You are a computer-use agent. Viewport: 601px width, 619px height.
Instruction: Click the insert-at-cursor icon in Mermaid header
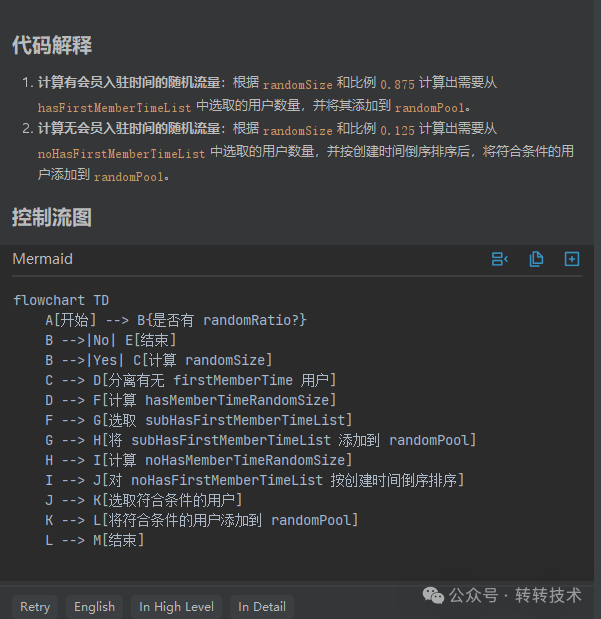tap(500, 259)
